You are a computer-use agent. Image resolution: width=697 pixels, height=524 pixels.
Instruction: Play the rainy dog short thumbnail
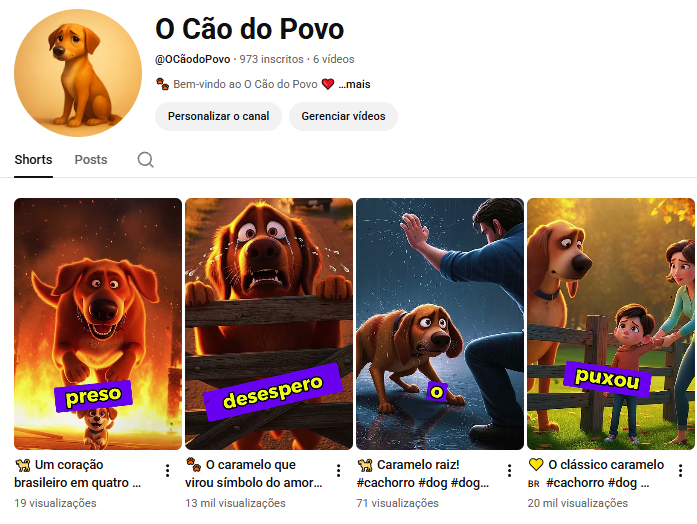(x=440, y=324)
